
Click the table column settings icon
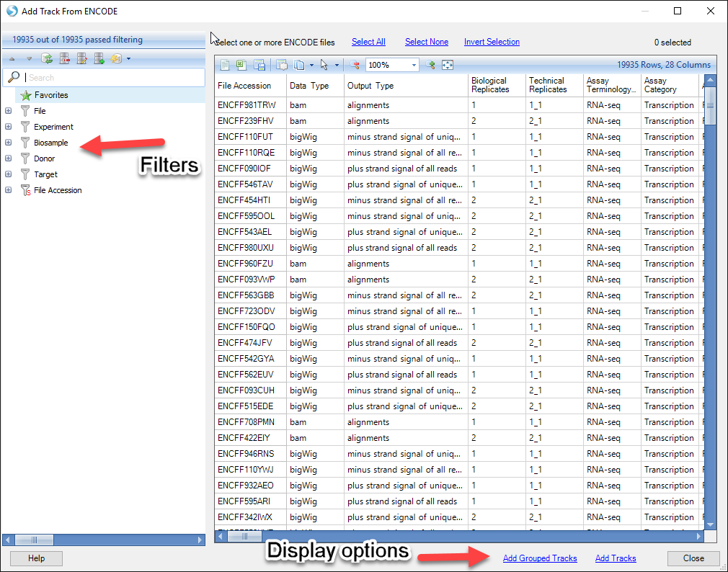tap(281, 65)
